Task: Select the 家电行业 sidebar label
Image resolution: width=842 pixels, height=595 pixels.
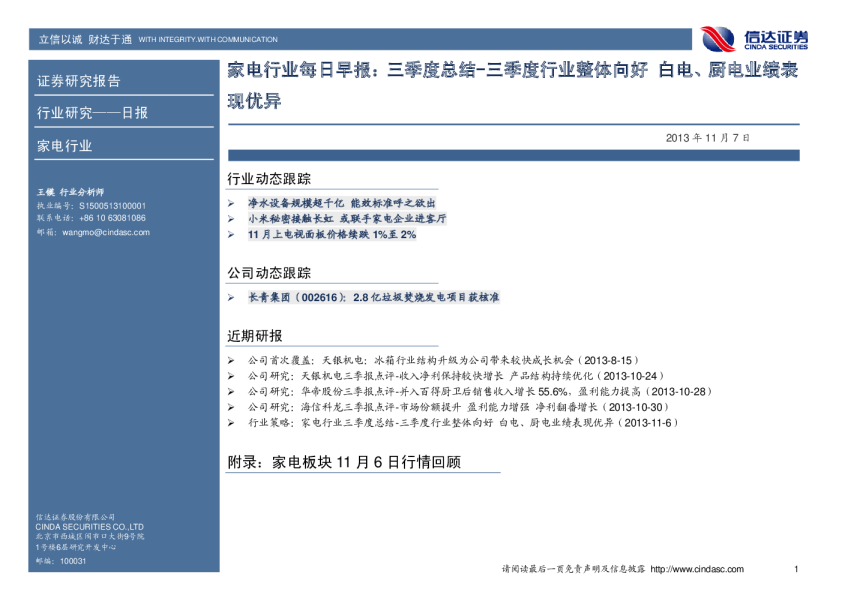Action: click(64, 146)
